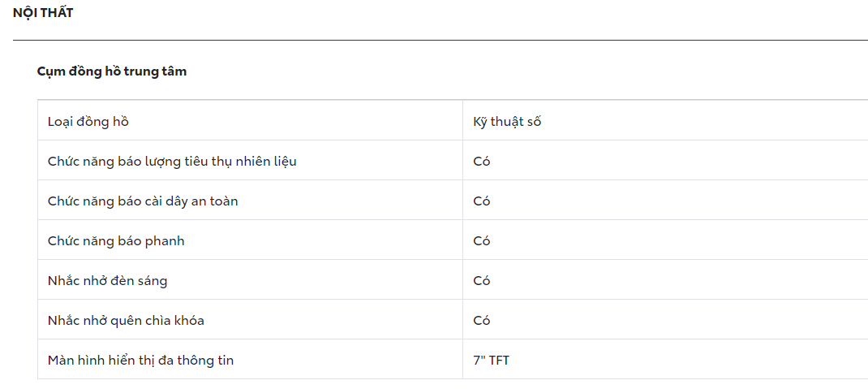Collapse the NỘI THẤT section header

[43, 13]
